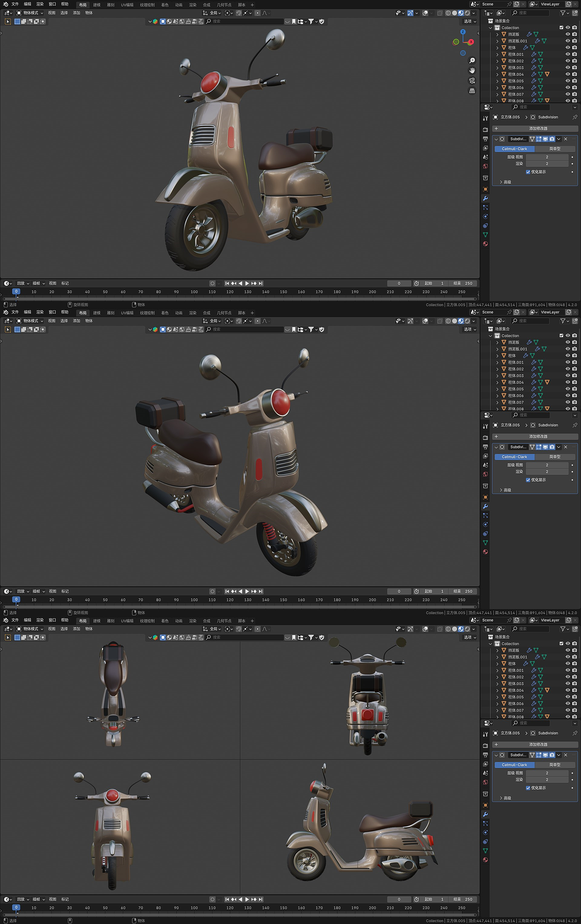
Task: Click auto keying record button in middle timeline
Action: point(212,591)
